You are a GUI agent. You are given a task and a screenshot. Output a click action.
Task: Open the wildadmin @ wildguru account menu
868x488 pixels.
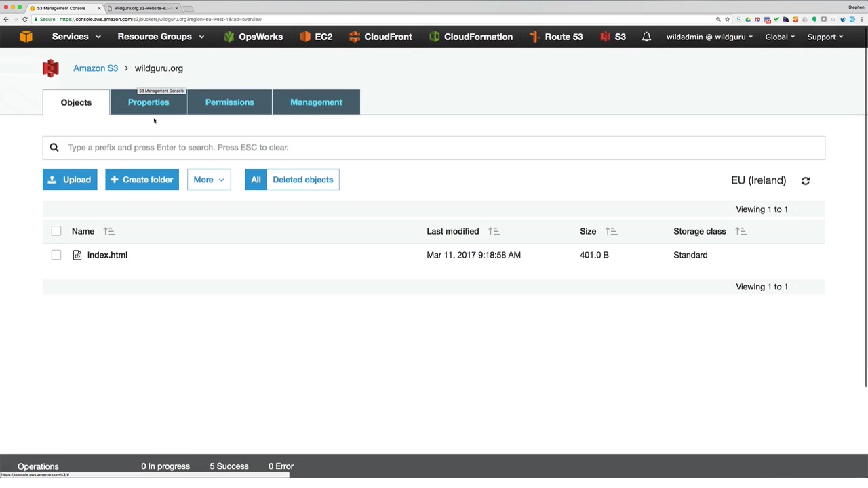[x=709, y=37]
